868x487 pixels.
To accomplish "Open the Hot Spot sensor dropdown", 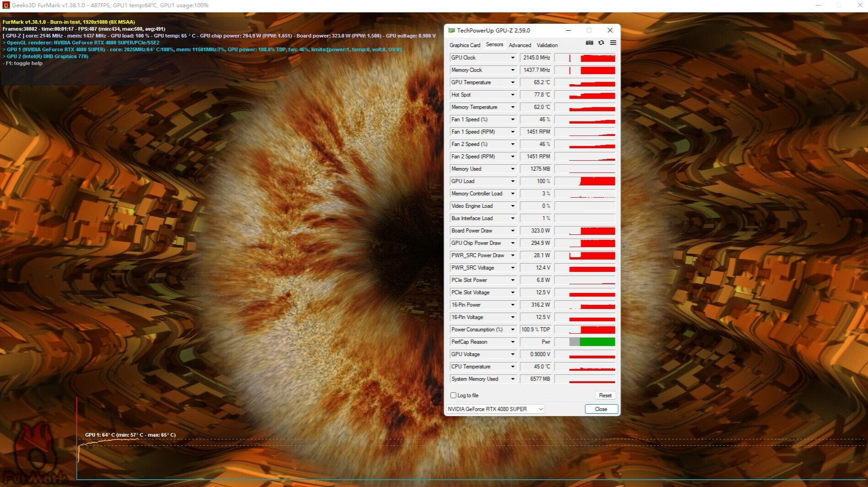I will 513,95.
